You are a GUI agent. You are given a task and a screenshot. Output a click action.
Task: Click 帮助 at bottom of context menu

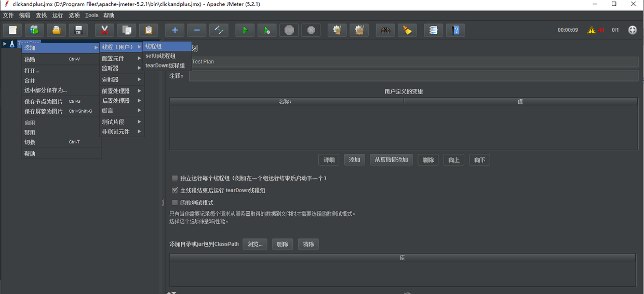[61, 154]
